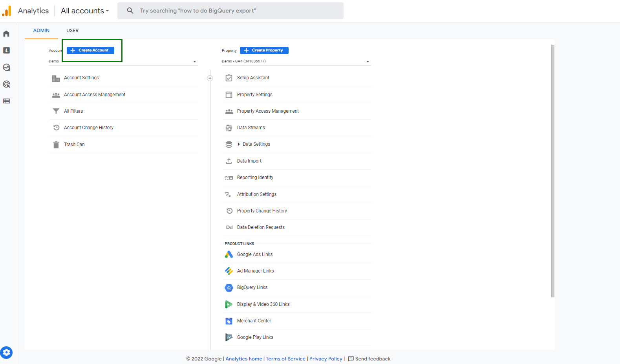
Task: Click the Attribution Settings path icon
Action: 228,194
